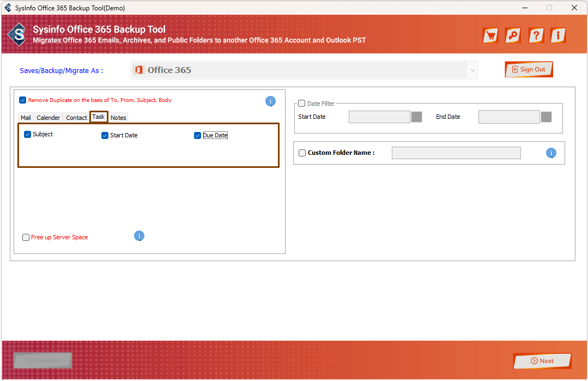Click the Saves/Backup/Migrate As label
Screen dimensions: 588x381
[62, 71]
